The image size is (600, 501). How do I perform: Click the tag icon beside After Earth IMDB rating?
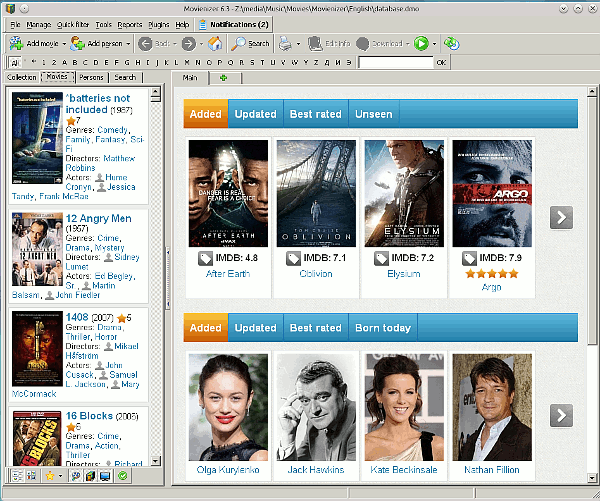pos(205,259)
